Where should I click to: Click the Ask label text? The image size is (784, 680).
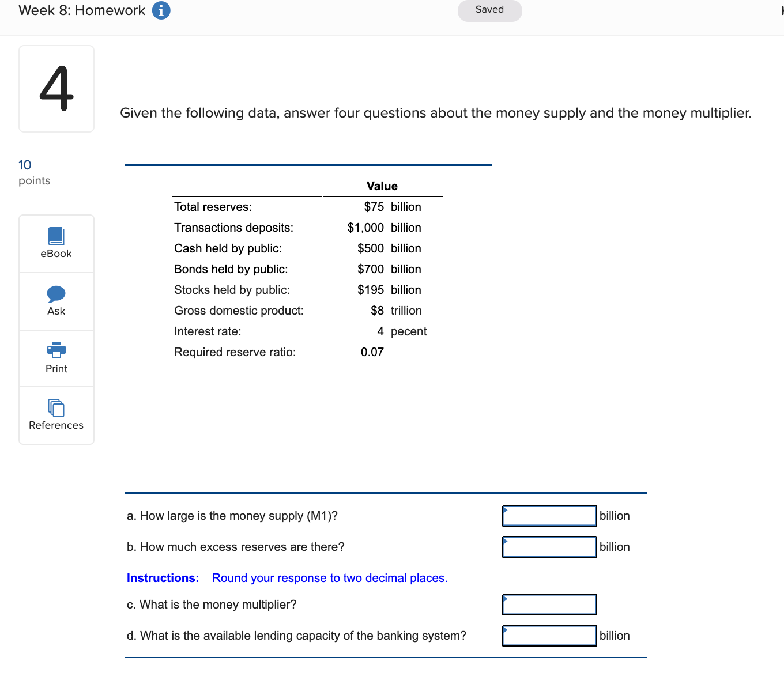(56, 311)
